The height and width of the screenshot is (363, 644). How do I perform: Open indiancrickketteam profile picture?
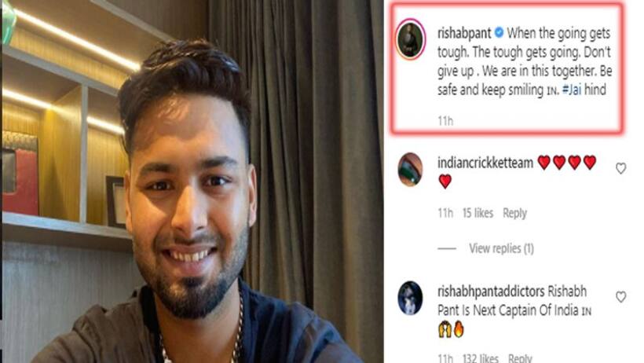pyautogui.click(x=410, y=170)
